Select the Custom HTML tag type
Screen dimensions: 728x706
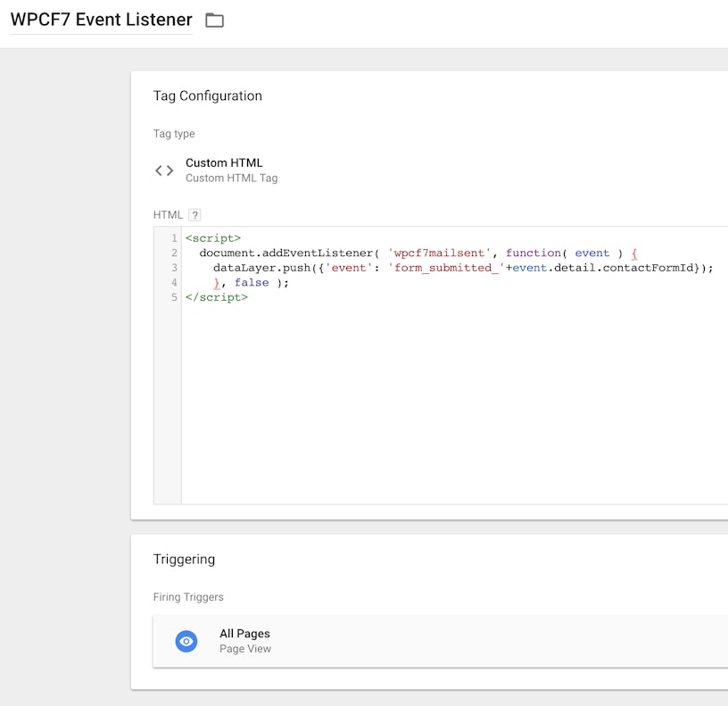tap(224, 163)
